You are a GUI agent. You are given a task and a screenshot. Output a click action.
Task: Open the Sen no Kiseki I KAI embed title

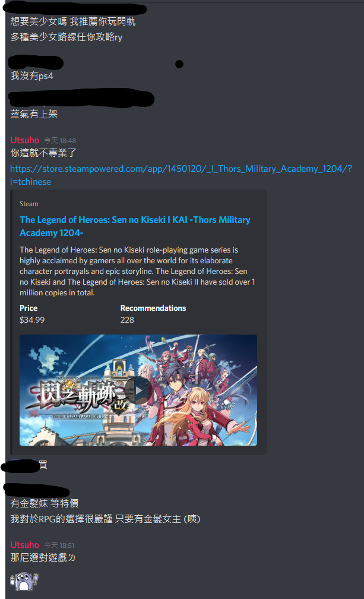135,226
